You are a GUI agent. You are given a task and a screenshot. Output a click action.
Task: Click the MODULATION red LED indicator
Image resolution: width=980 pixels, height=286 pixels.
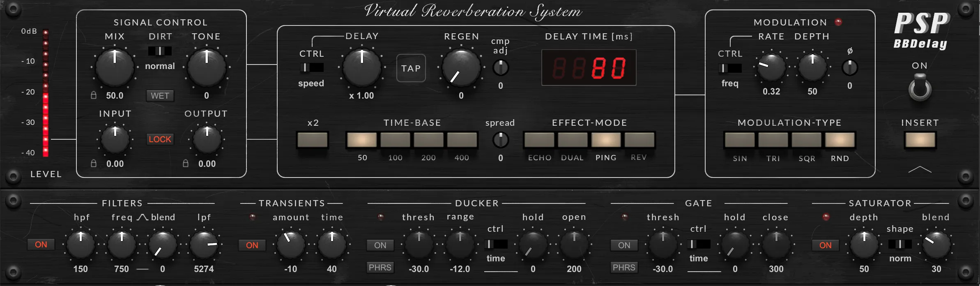838,22
